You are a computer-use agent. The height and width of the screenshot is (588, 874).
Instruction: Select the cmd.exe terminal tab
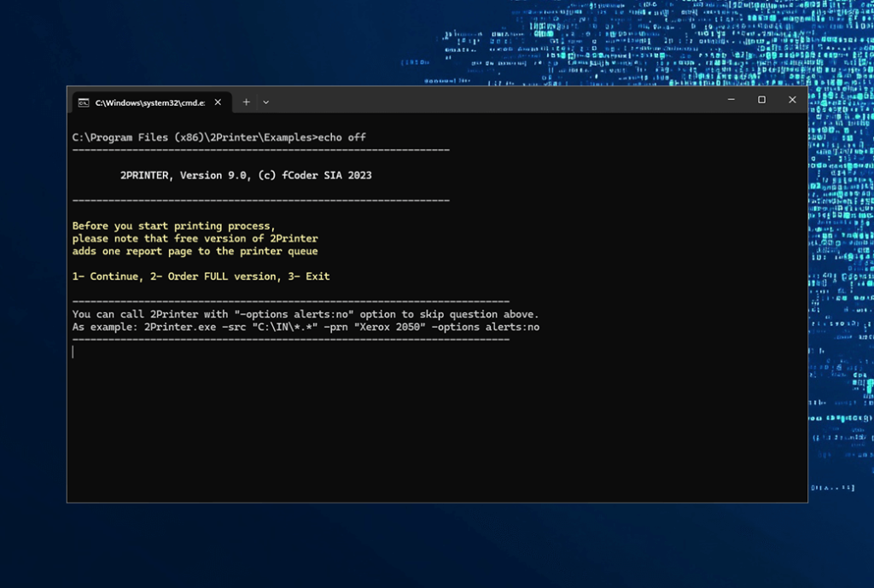click(x=151, y=102)
